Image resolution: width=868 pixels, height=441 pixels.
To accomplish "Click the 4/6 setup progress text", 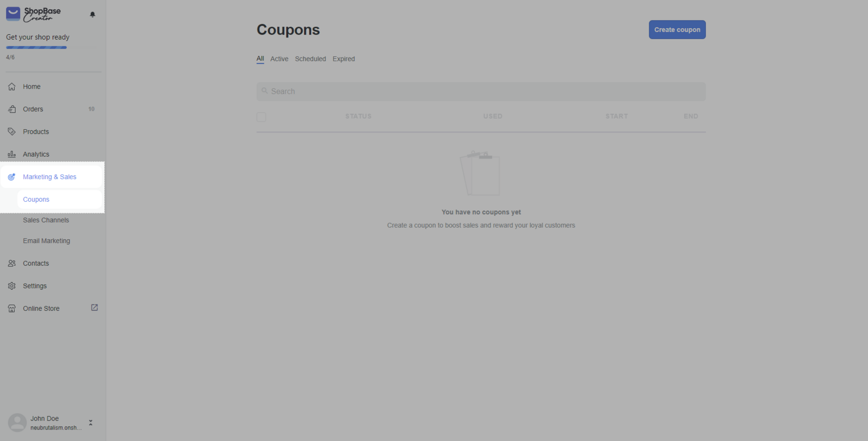I will point(10,57).
